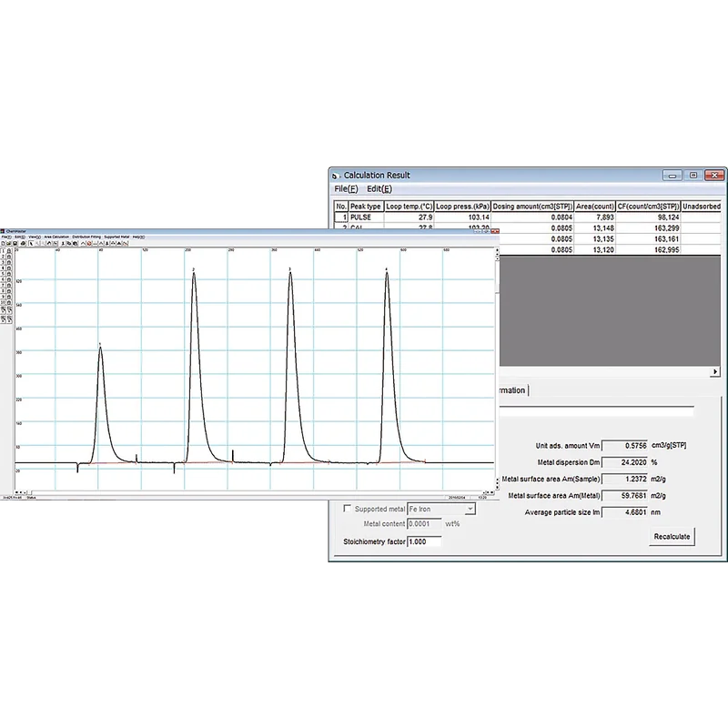Open the File menu in ChemMaster window
728x728 pixels.
point(6,237)
